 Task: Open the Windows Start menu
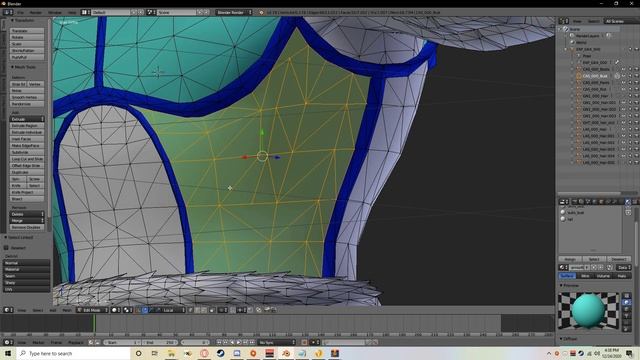click(8, 353)
